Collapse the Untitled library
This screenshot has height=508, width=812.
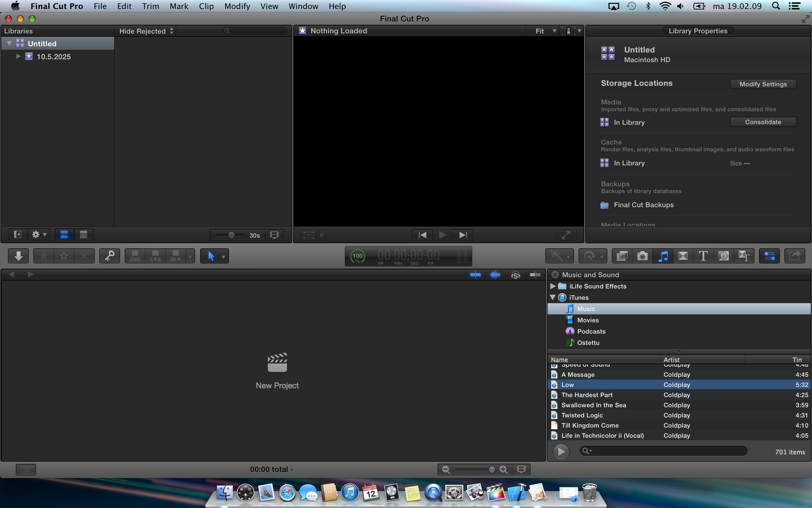[x=9, y=43]
